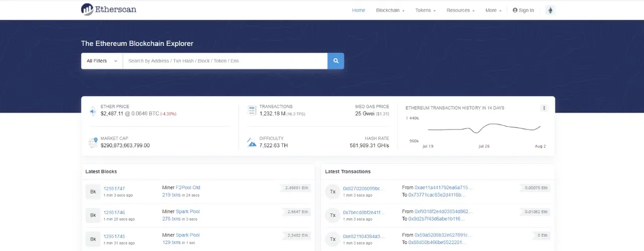This screenshot has height=251, width=644.
Task: Expand the Resources menu
Action: pyautogui.click(x=460, y=10)
